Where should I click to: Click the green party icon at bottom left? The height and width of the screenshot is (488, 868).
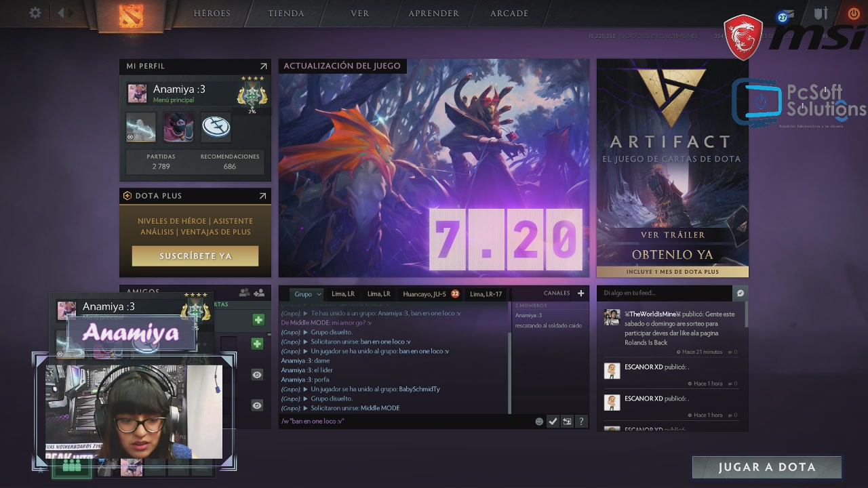point(71,466)
